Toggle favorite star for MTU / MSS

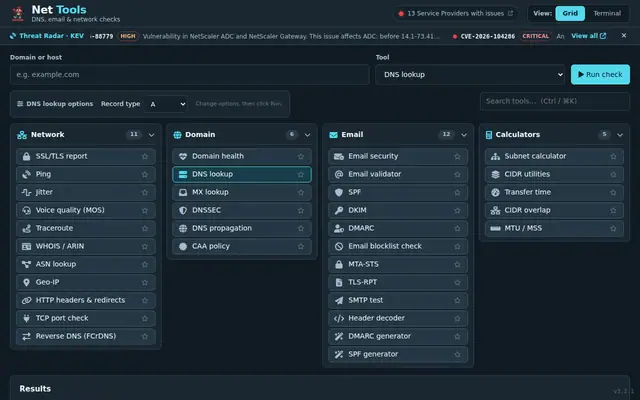[613, 228]
